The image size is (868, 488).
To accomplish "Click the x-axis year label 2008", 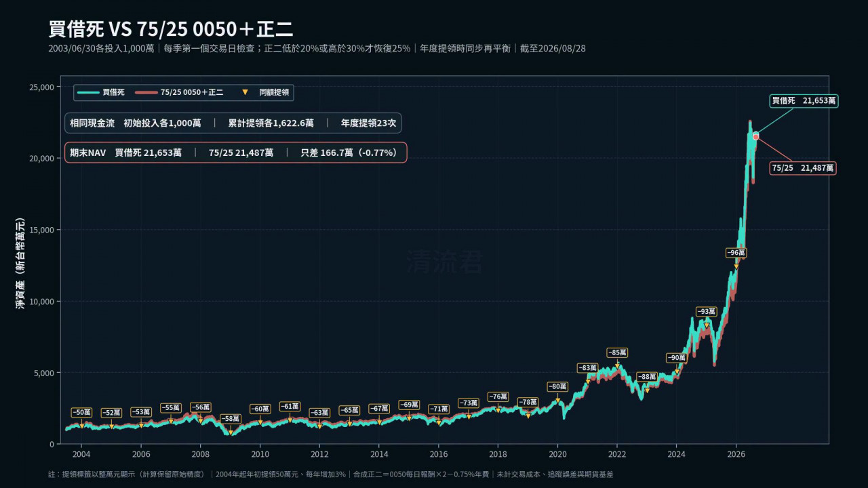I will pos(201,454).
